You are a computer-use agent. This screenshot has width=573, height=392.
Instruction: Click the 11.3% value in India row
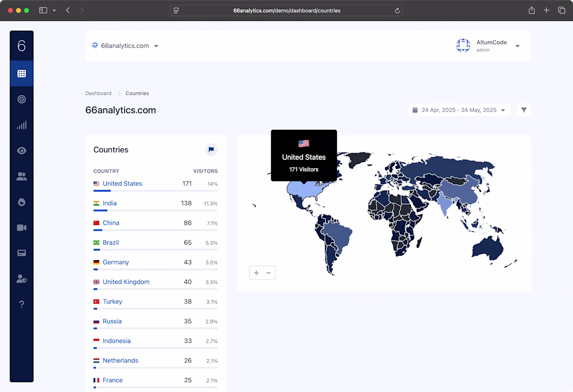210,204
